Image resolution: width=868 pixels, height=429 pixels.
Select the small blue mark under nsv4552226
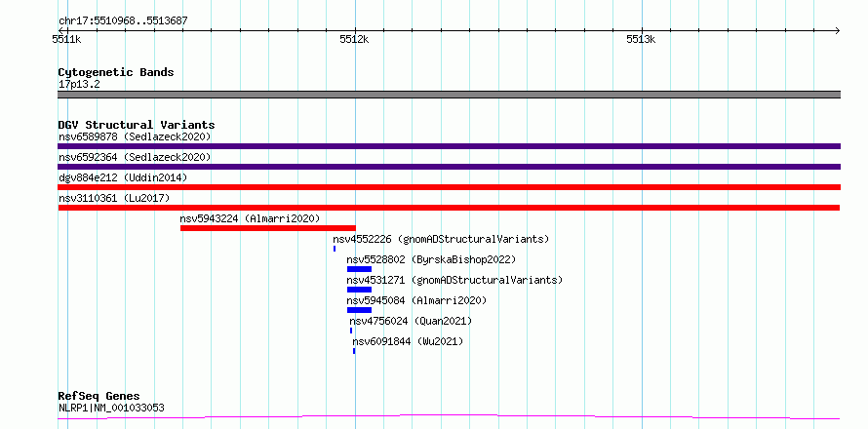[335, 249]
